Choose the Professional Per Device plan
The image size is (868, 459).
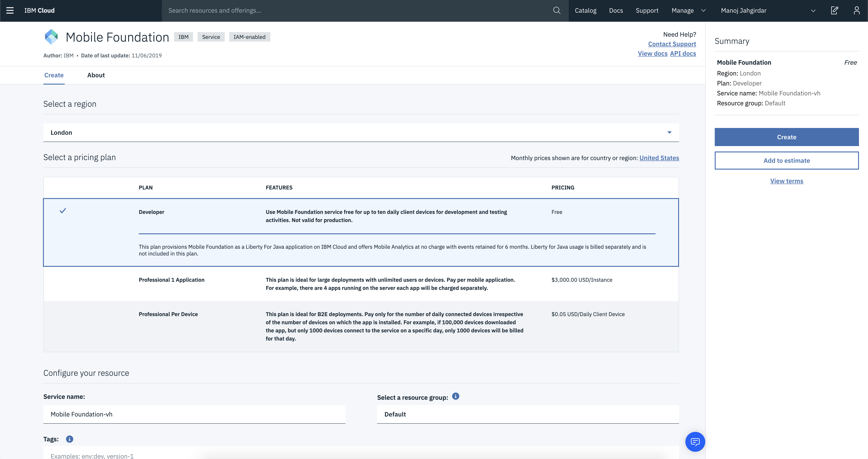(361, 326)
